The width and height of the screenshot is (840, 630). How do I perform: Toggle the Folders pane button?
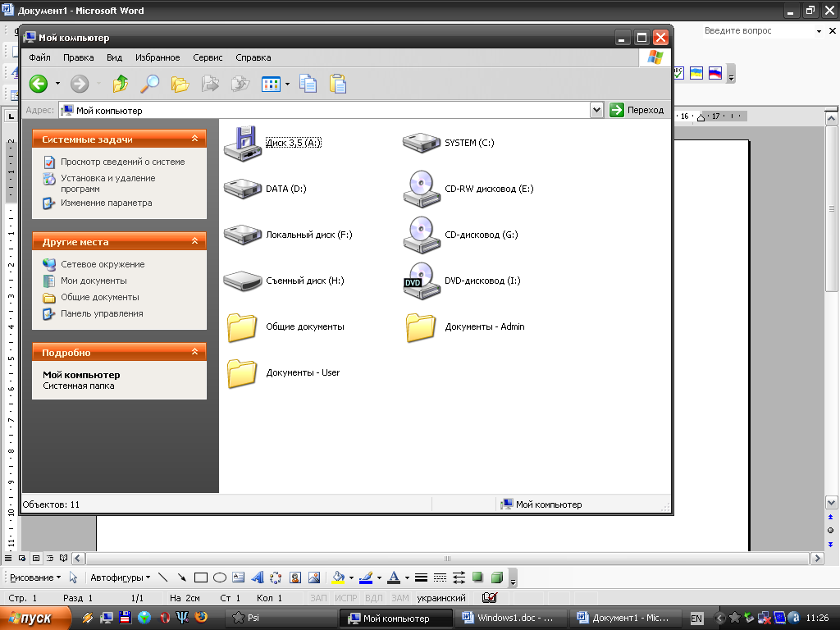(180, 84)
